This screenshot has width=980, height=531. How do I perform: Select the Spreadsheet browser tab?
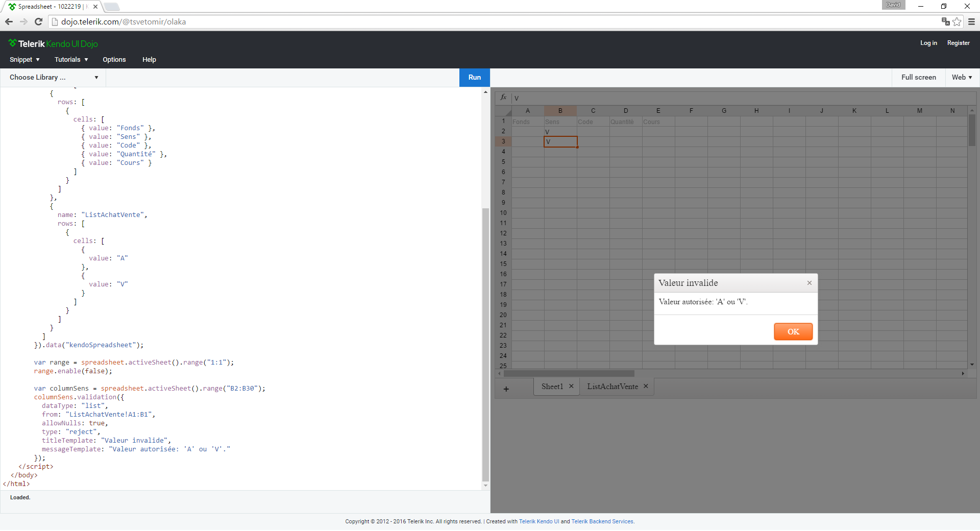coord(53,7)
